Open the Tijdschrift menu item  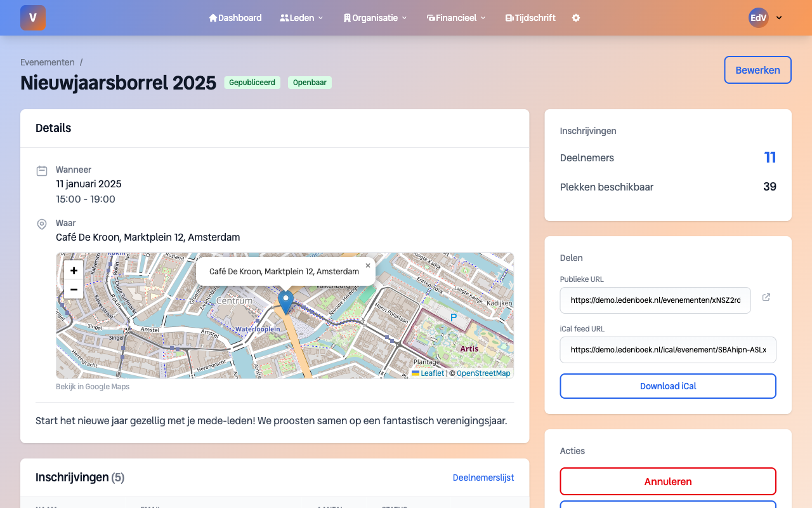point(530,18)
